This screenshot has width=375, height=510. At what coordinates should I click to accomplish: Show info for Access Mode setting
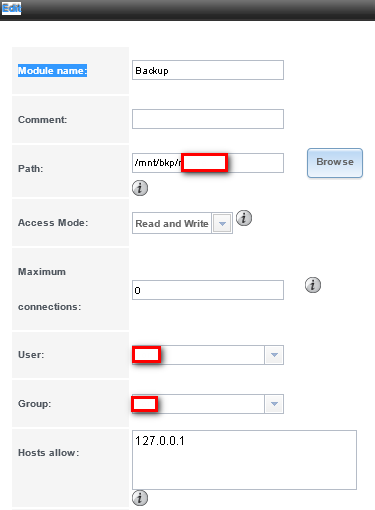click(244, 218)
